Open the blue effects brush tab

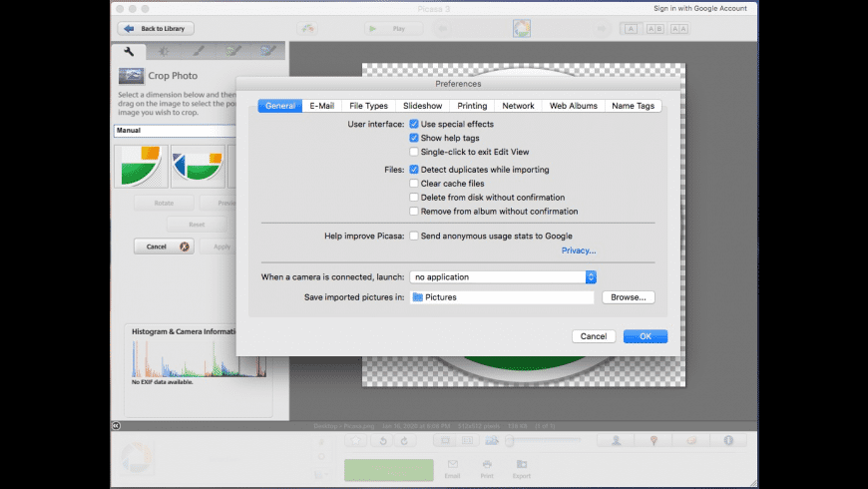[268, 52]
